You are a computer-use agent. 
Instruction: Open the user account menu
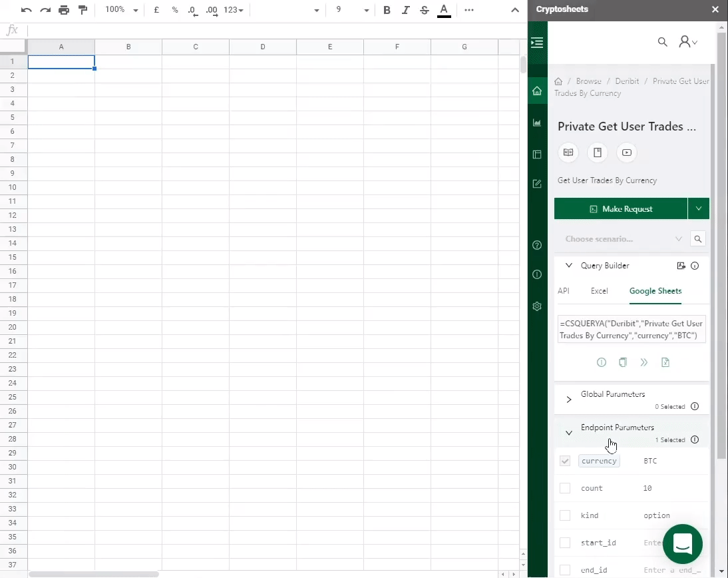point(687,42)
